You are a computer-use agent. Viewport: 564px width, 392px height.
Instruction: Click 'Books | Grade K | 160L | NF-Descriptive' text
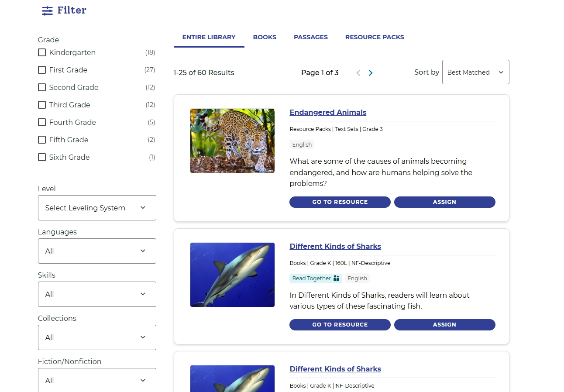pos(340,263)
